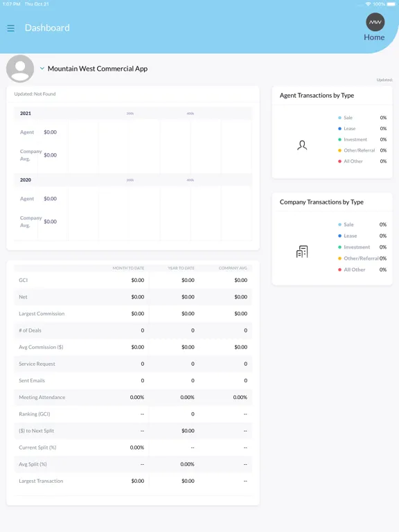Viewport: 399px width, 532px height.
Task: Select the Meeting Attendance row label
Action: coord(42,398)
